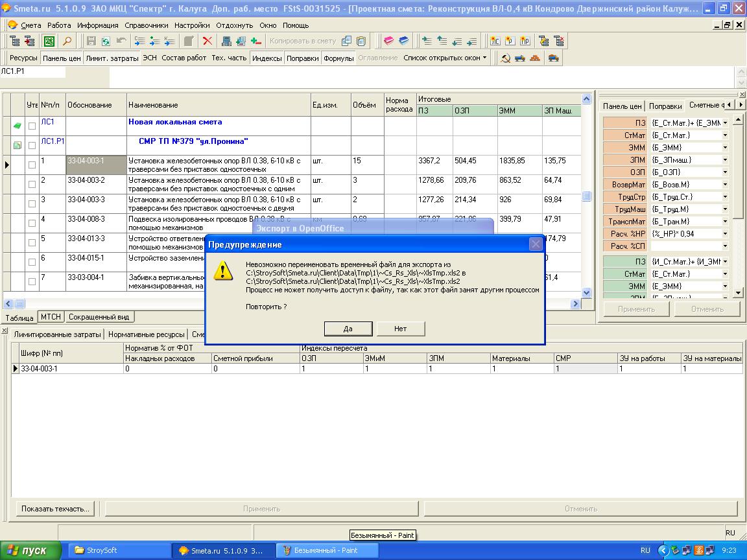
Task: Click the bricks materials icon
Action: [535, 58]
